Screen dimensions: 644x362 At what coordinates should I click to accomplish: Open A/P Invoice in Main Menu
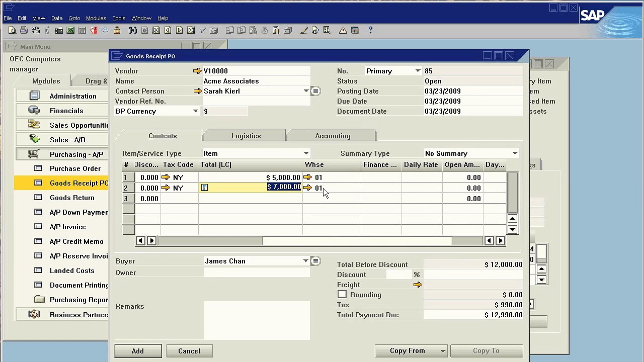click(67, 227)
